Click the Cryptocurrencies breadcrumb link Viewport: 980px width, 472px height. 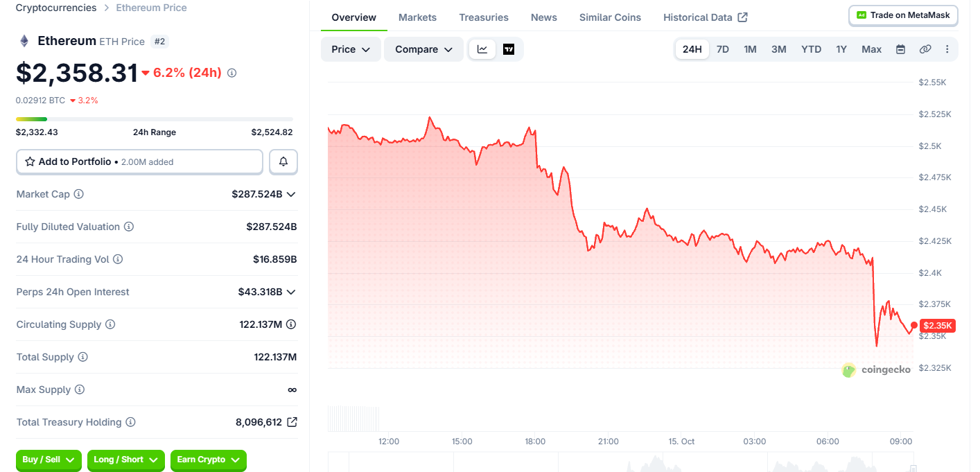[x=56, y=8]
